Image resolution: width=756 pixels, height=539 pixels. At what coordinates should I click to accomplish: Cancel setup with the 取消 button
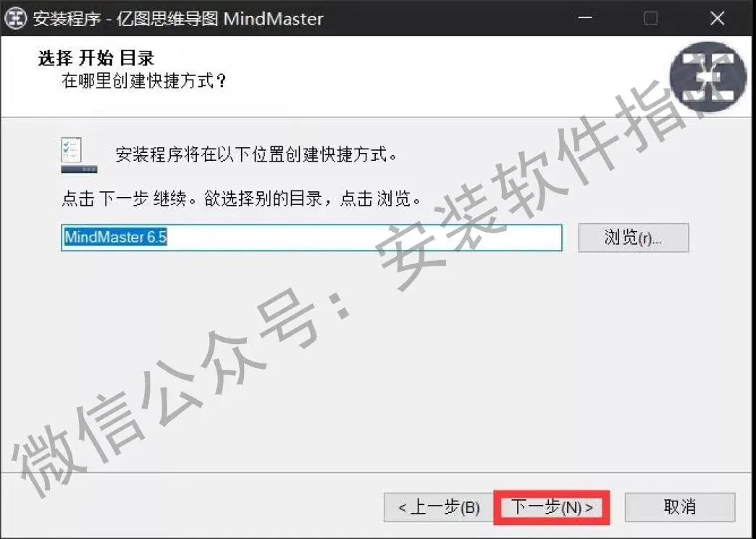click(680, 507)
